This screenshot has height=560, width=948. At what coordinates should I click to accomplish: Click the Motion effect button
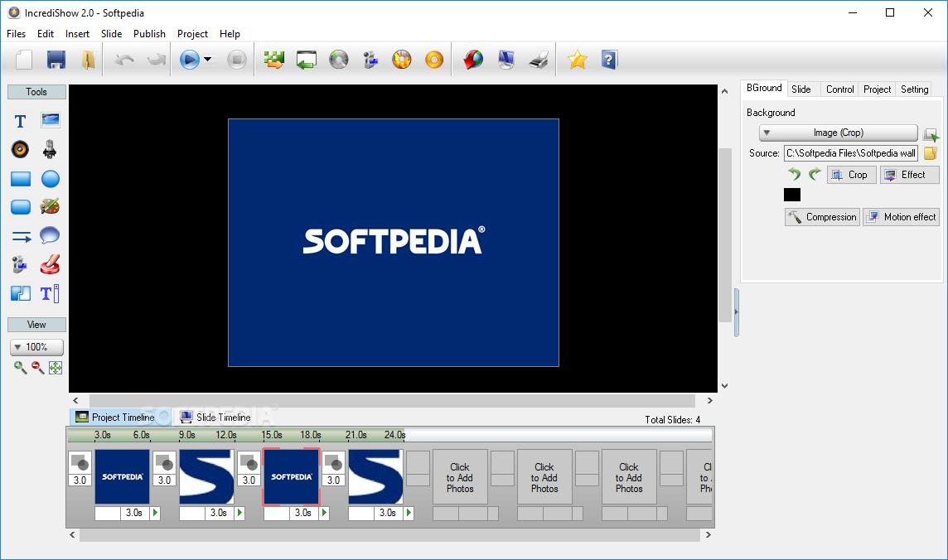[x=902, y=217]
